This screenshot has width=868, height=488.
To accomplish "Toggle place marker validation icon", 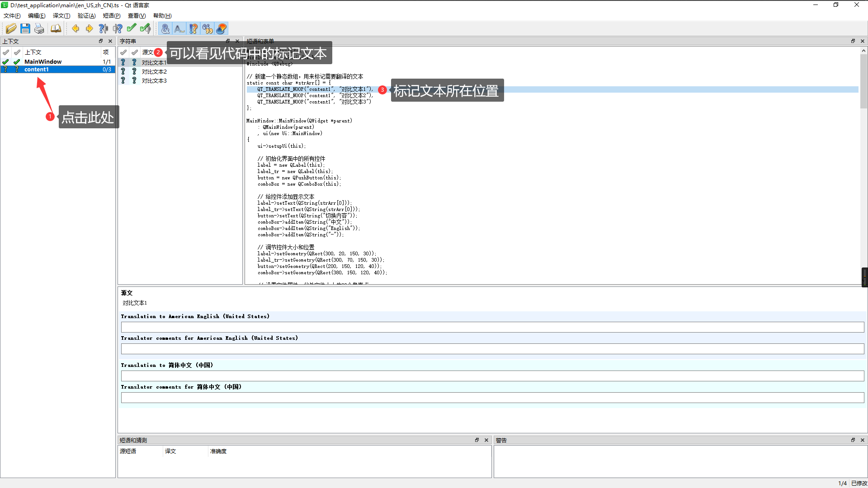I will pyautogui.click(x=222, y=29).
